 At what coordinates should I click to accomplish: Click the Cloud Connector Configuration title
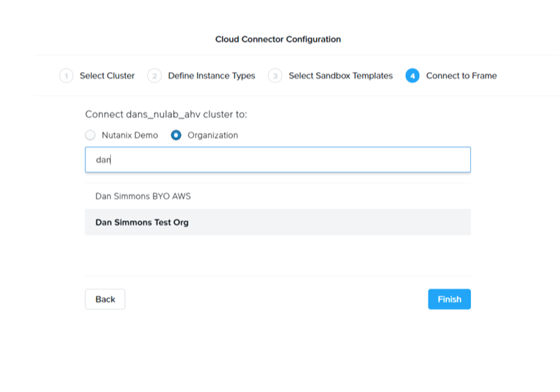click(278, 39)
